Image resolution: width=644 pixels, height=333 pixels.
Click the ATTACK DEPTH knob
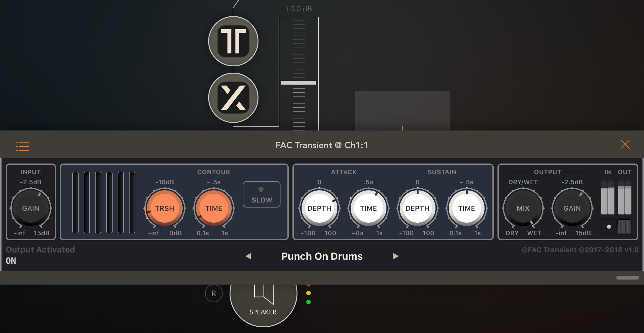(319, 208)
